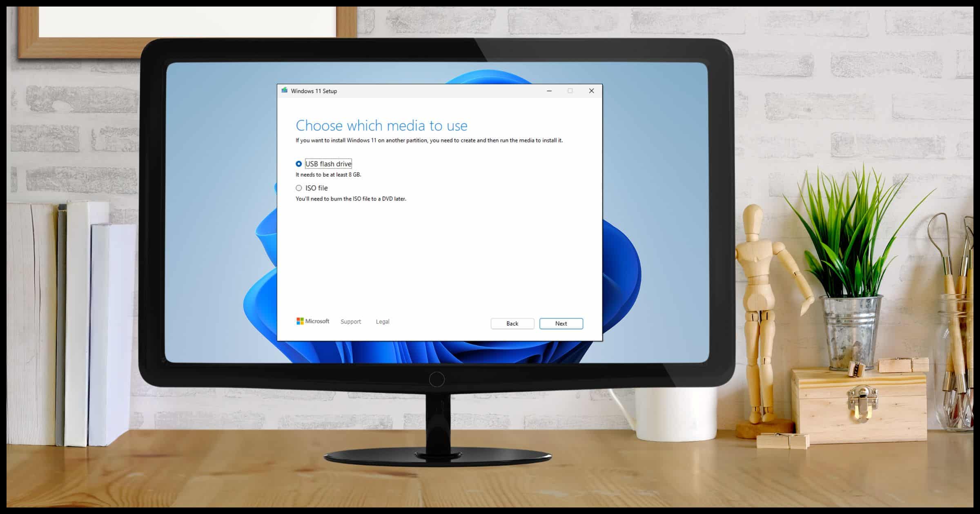Choose the ISO file option
Image resolution: width=980 pixels, height=514 pixels.
(298, 188)
